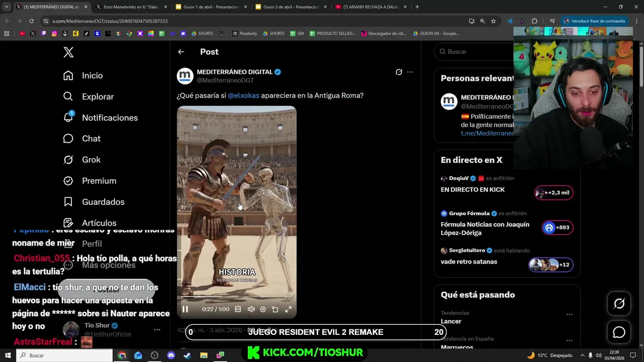Screen dimensions: 644x362
Task: Open a new browser tab
Action: pos(417,7)
